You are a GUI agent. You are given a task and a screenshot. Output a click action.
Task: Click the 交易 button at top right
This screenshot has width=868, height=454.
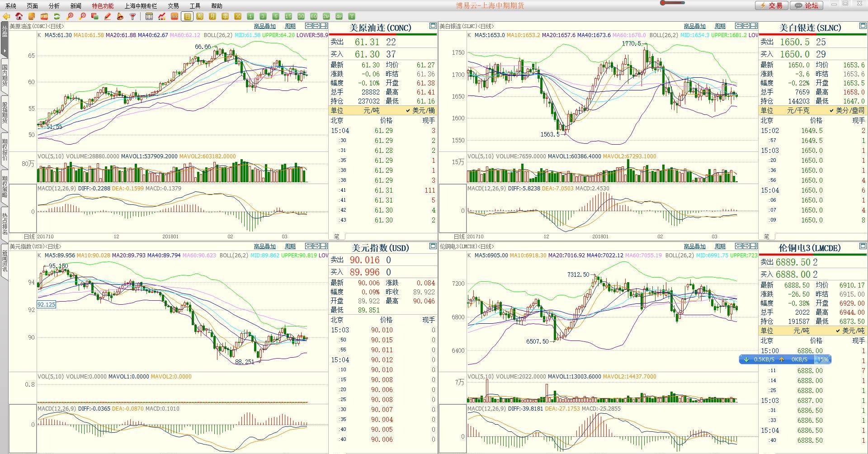(772, 5)
